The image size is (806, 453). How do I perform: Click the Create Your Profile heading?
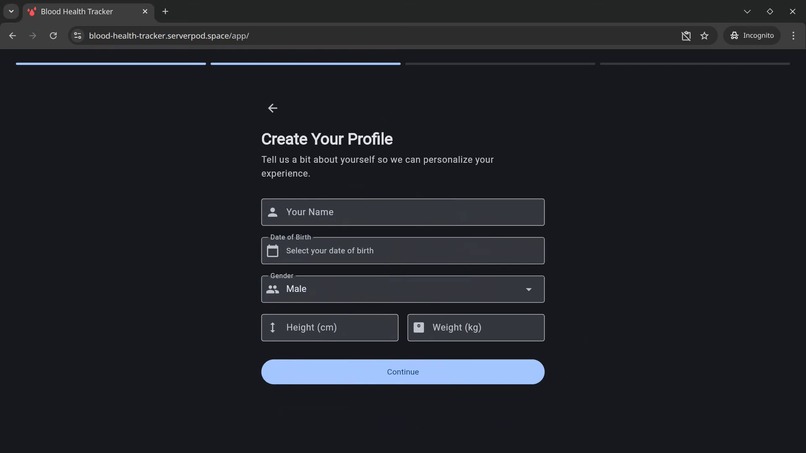(326, 139)
